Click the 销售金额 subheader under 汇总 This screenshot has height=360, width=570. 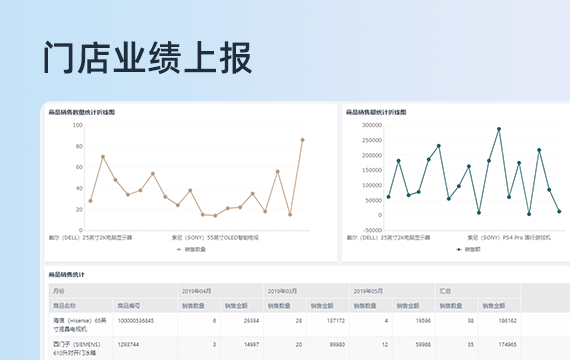coord(499,305)
